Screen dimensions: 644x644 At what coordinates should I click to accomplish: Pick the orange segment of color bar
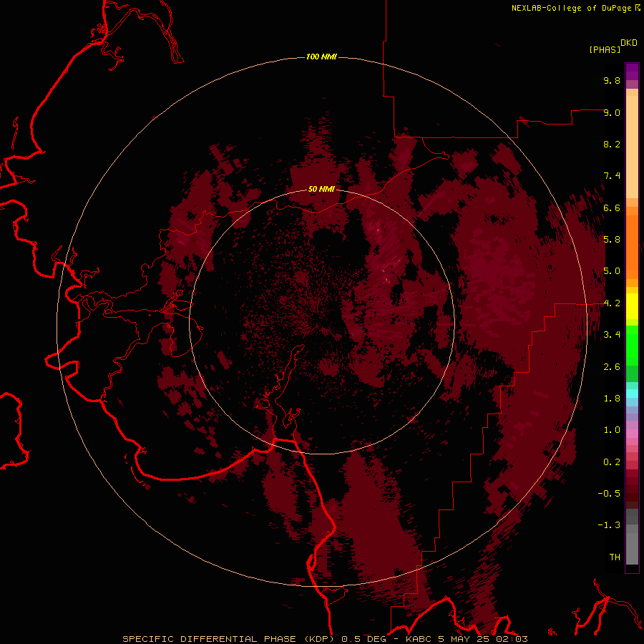(632, 246)
